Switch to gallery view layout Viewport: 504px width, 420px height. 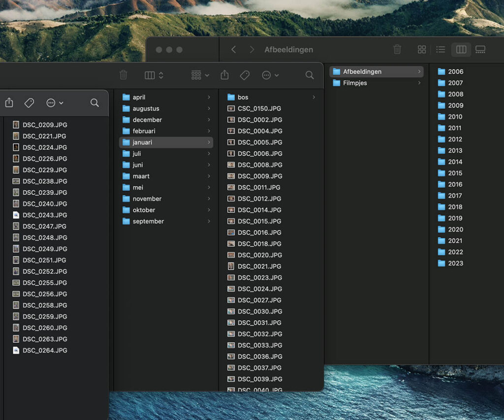tap(480, 49)
